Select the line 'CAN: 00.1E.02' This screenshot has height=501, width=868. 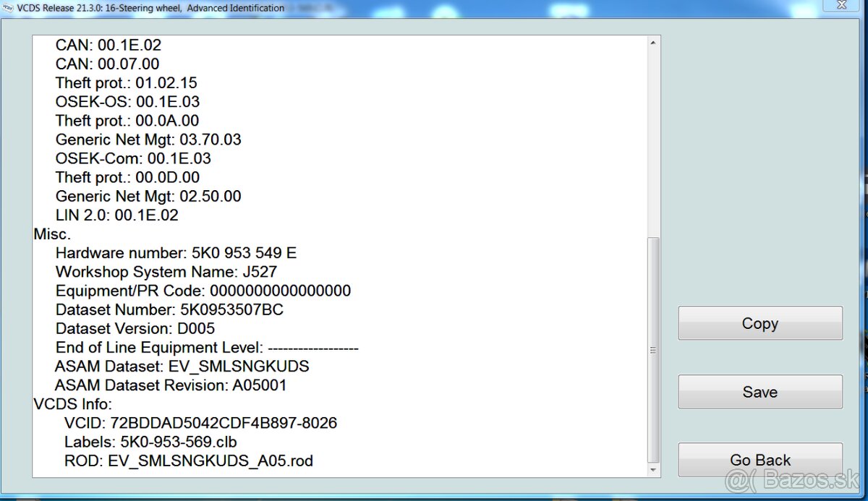(108, 45)
